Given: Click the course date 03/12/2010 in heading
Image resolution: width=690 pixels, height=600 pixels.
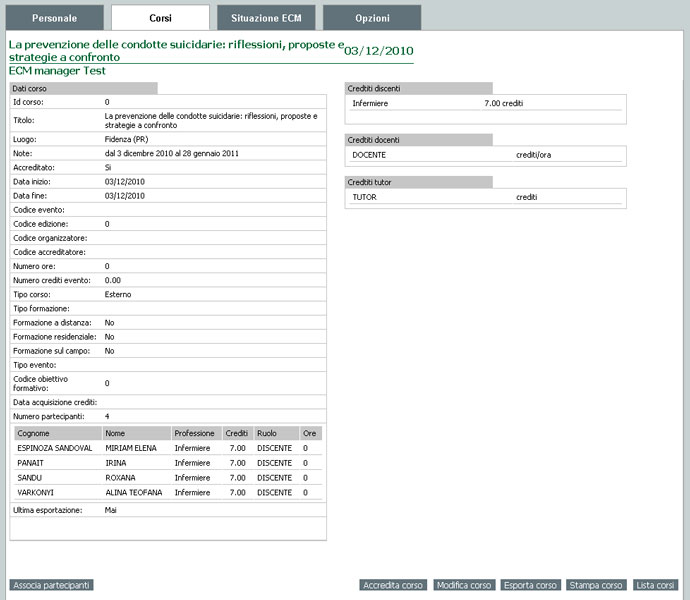Looking at the screenshot, I should [x=379, y=51].
